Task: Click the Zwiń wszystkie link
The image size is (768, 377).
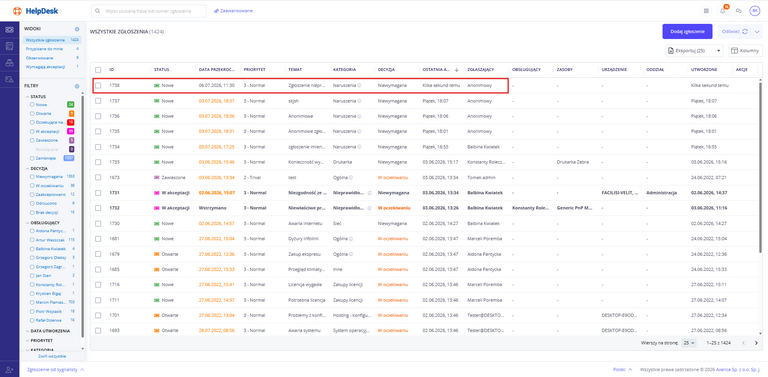Action: pos(52,356)
